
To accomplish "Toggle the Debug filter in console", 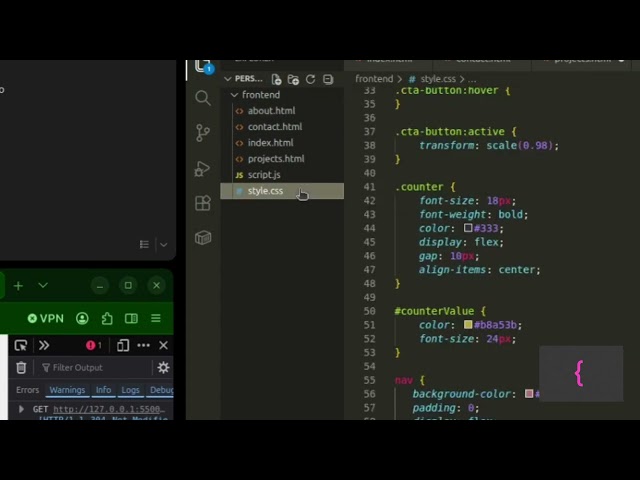I will coord(161,390).
